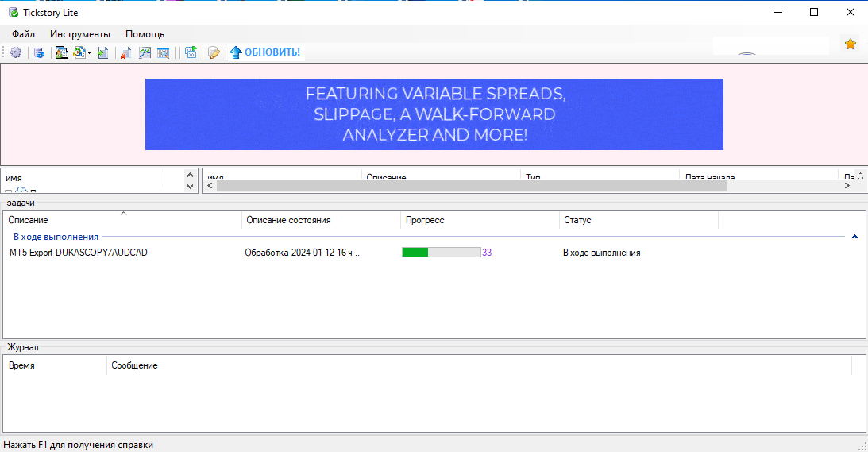Screen dimensions: 868x452
Task: Open the dropdown arrow beside the scheduler icon
Action: pyautogui.click(x=89, y=53)
